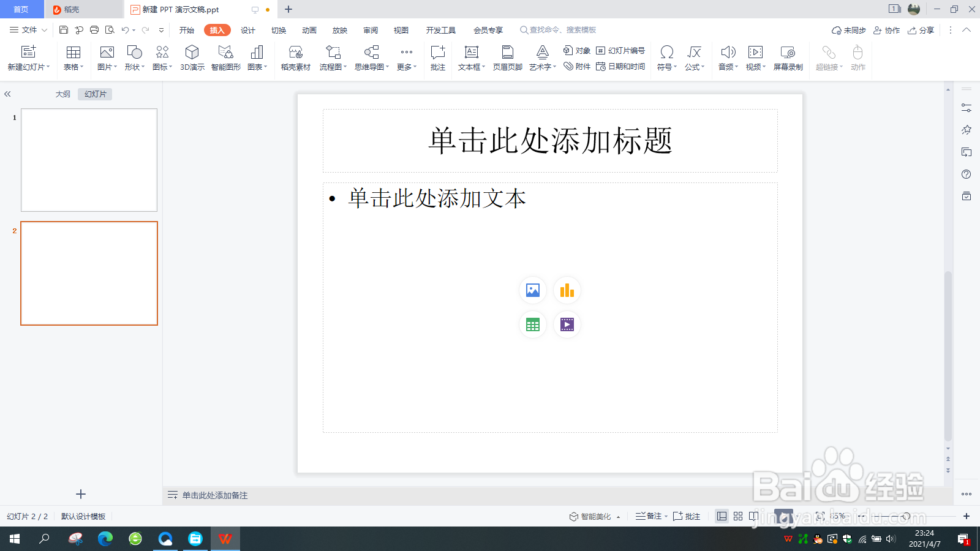The height and width of the screenshot is (551, 980).
Task: Switch to the 设计 ribbon tab
Action: coord(247,29)
